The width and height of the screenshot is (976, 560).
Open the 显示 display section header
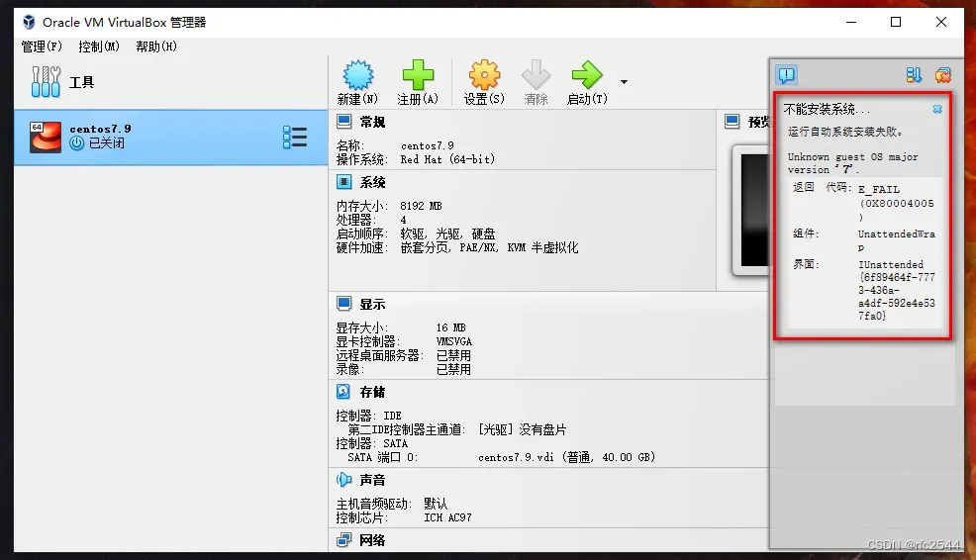click(372, 305)
